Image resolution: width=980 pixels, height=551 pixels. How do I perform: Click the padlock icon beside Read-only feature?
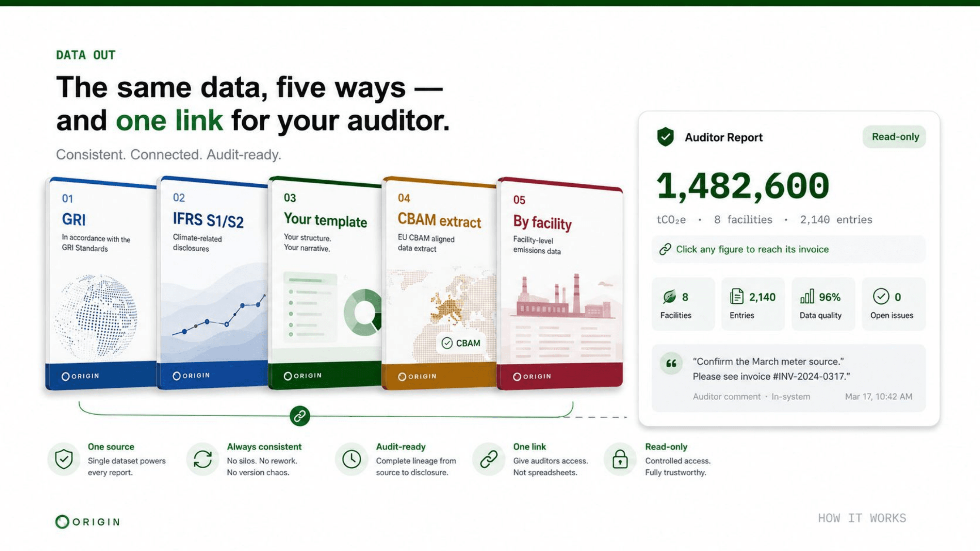[x=620, y=458]
